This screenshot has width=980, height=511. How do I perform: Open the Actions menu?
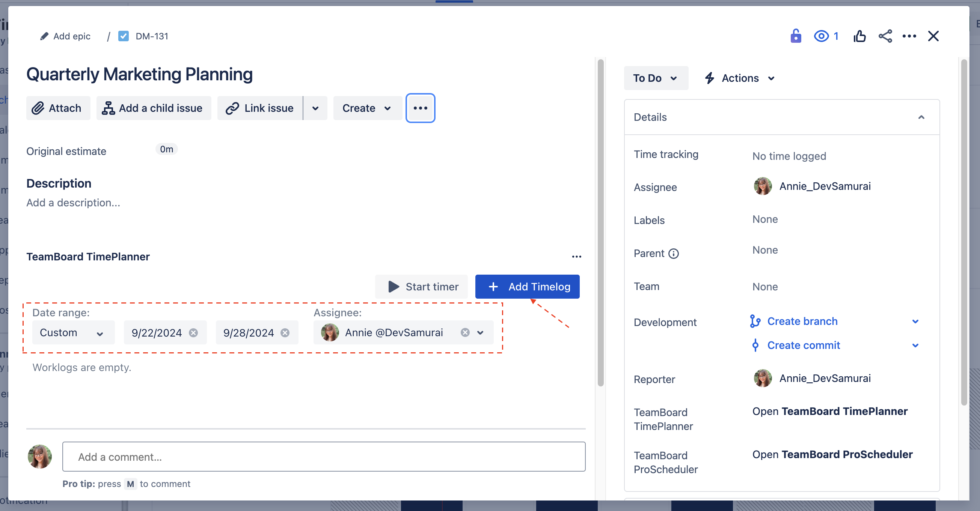[740, 78]
